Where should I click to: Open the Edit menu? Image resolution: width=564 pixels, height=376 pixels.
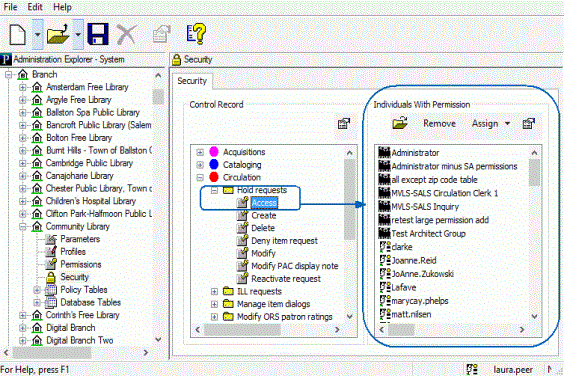click(35, 7)
